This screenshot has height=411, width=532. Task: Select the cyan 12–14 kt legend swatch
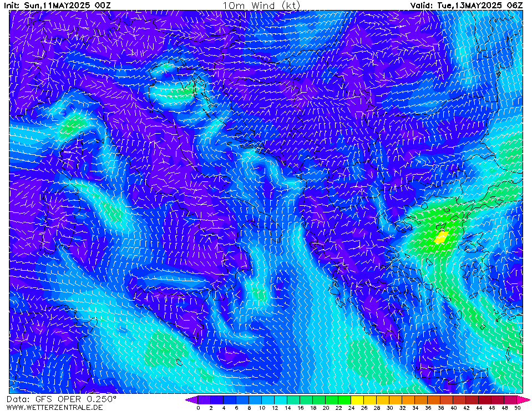(x=281, y=400)
